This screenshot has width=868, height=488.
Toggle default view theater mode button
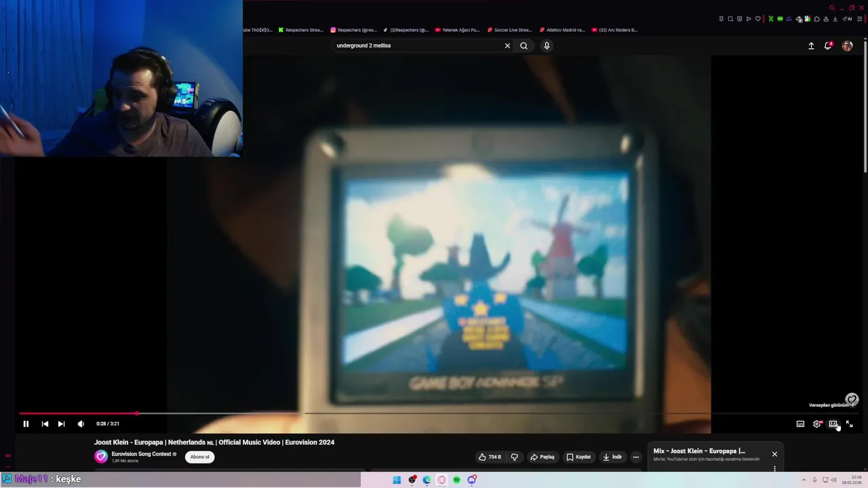point(833,424)
